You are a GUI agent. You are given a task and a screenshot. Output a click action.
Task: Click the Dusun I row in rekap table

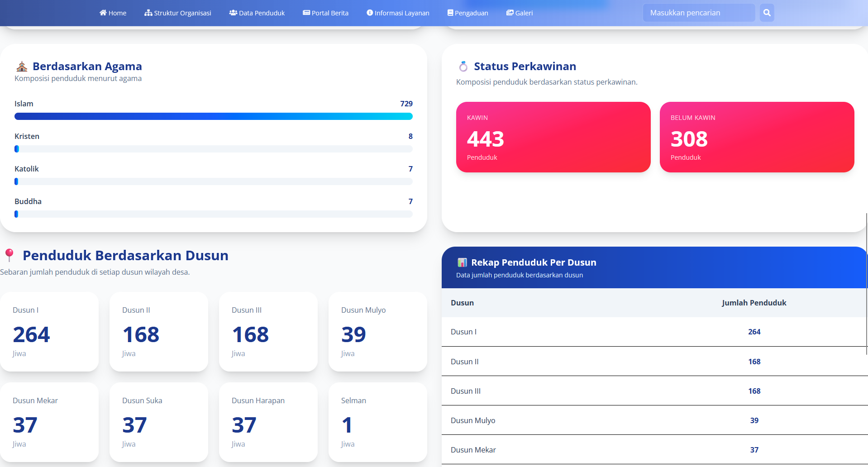654,332
